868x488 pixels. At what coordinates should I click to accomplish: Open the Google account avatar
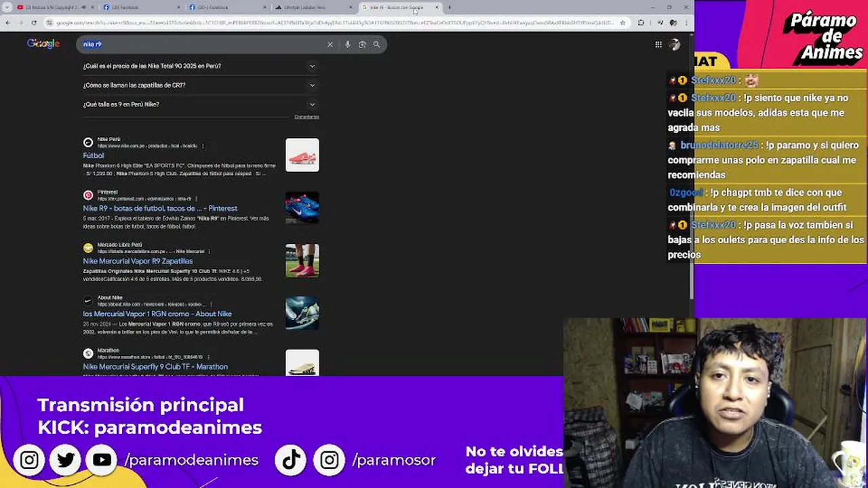674,45
